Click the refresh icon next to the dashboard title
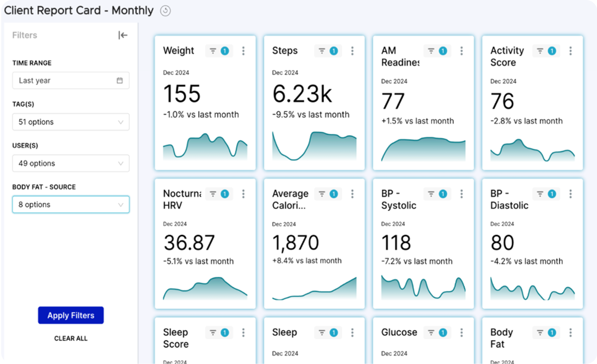This screenshot has height=364, width=597. (x=165, y=11)
